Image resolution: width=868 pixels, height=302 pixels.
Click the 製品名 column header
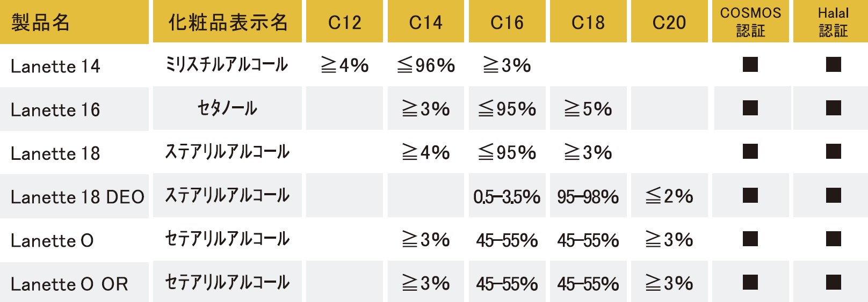click(x=74, y=21)
